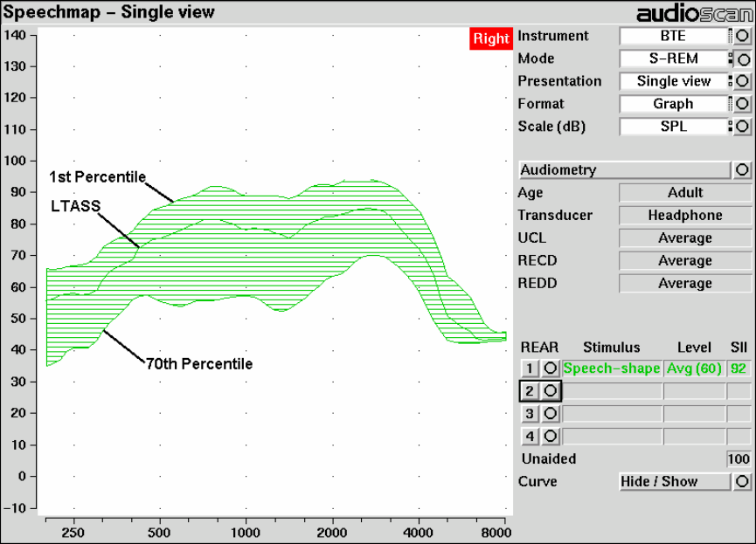Click the round button next to Format
This screenshot has height=544, width=756.
pos(743,104)
